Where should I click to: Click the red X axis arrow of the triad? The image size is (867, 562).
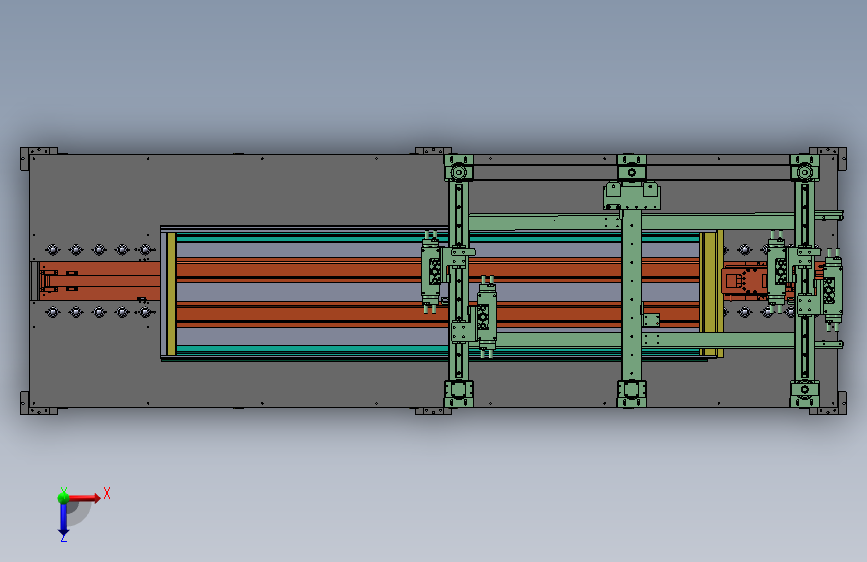(84, 498)
